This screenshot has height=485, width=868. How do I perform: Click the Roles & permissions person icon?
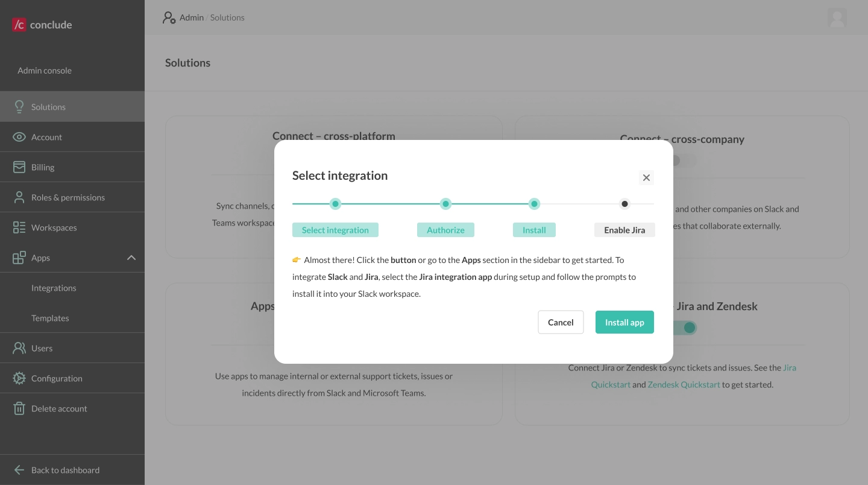pos(19,197)
